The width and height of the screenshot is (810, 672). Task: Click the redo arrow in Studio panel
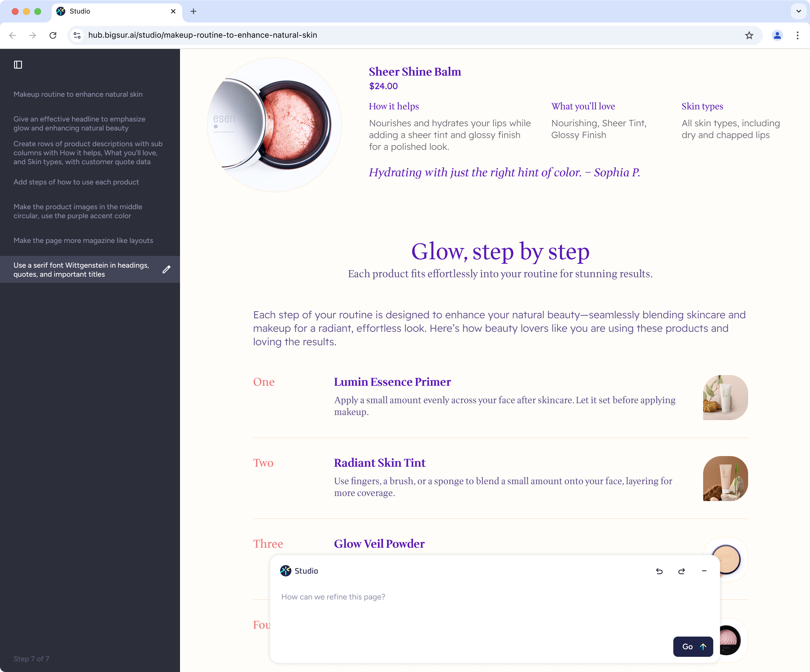click(681, 571)
